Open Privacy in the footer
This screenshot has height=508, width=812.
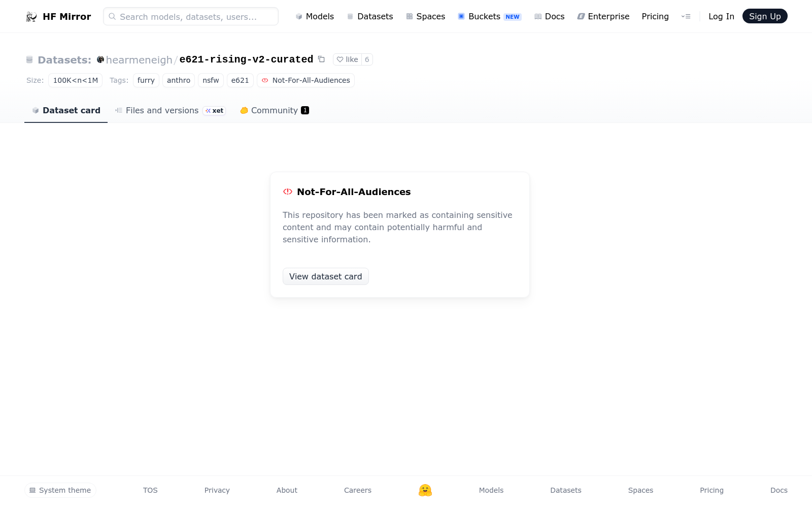tap(217, 490)
